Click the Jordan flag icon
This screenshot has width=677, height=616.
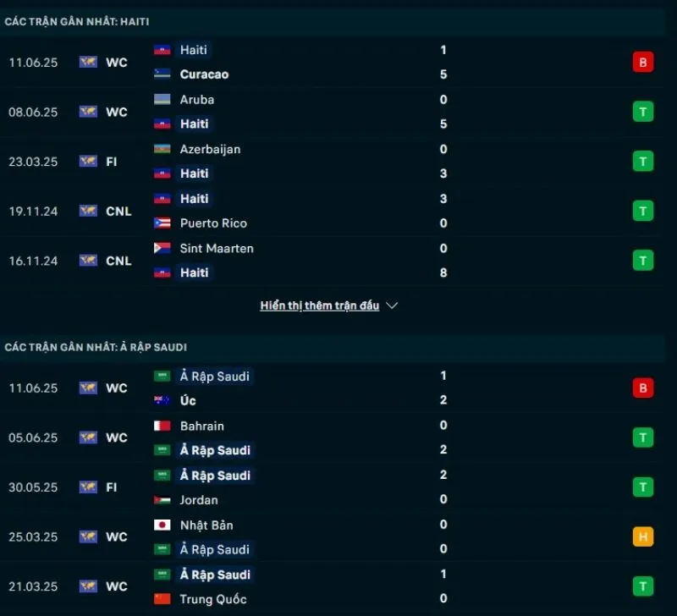[162, 500]
